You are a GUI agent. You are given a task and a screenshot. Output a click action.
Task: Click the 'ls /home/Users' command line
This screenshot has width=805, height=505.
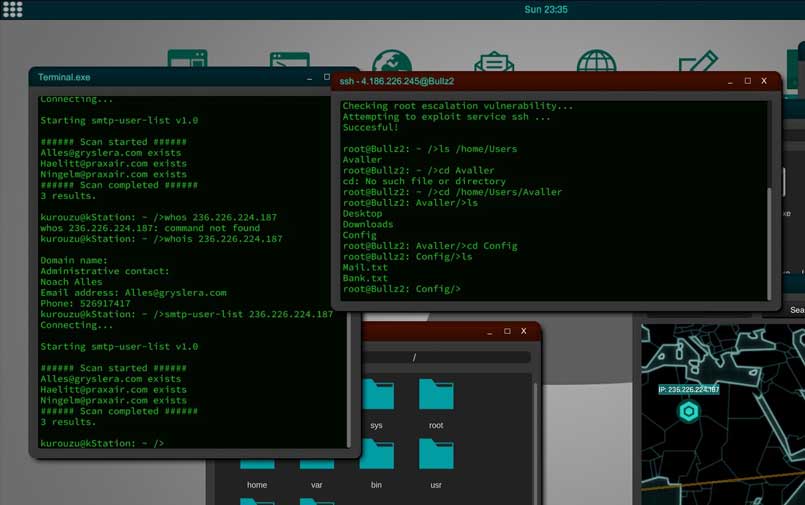coord(430,149)
